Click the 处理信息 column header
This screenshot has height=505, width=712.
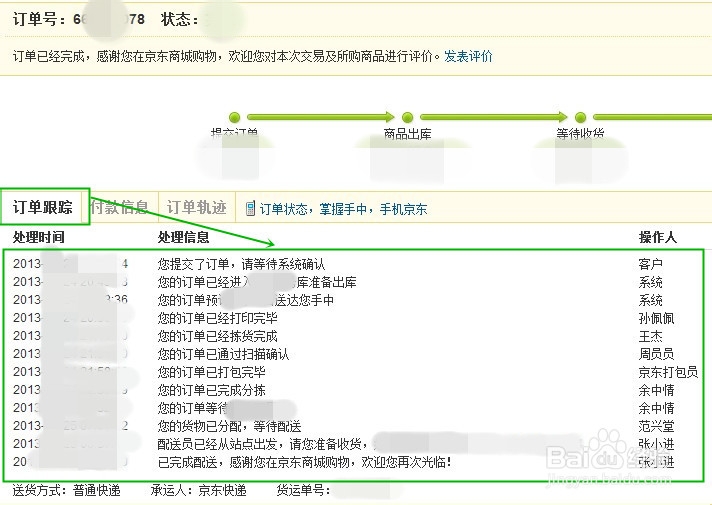[x=183, y=237]
